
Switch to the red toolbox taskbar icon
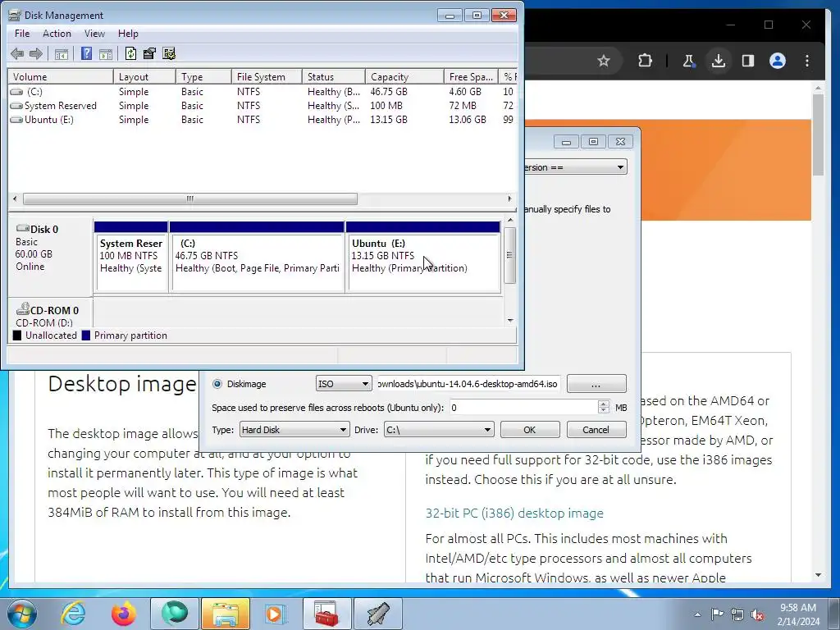tap(326, 614)
